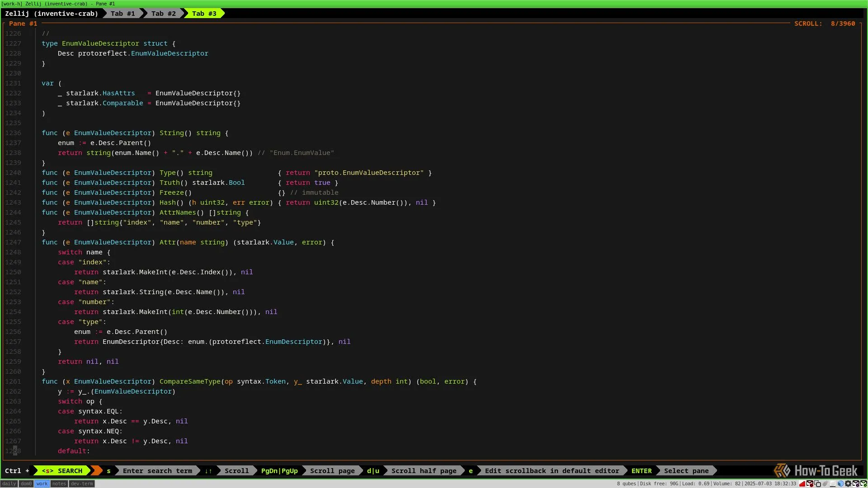Open the purple-badged mail tray icon
Image resolution: width=868 pixels, height=488 pixels.
(x=856, y=483)
